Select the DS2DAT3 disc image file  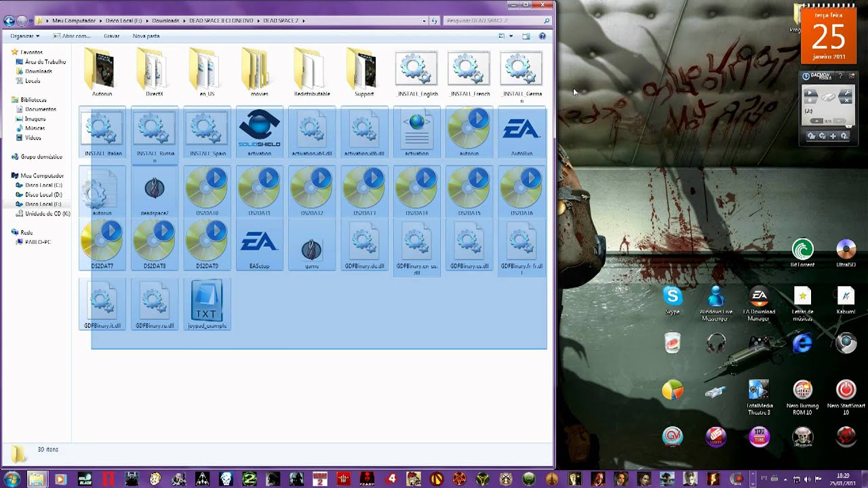(364, 192)
